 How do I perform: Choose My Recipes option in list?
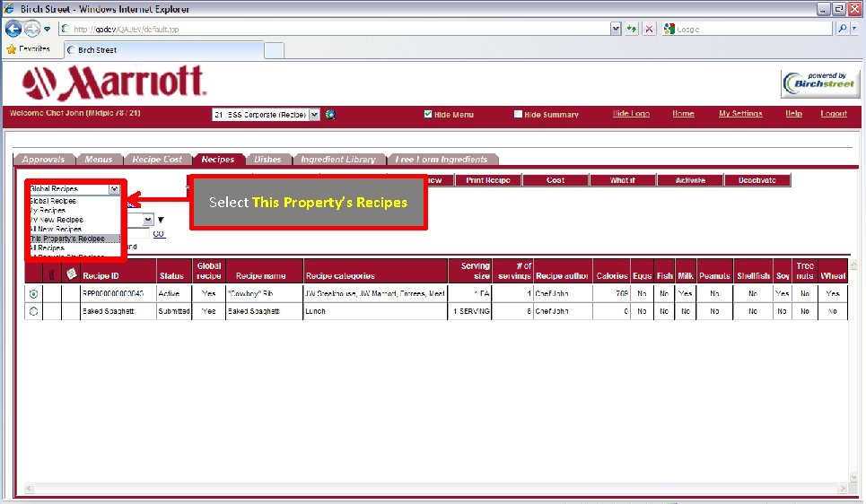74,211
